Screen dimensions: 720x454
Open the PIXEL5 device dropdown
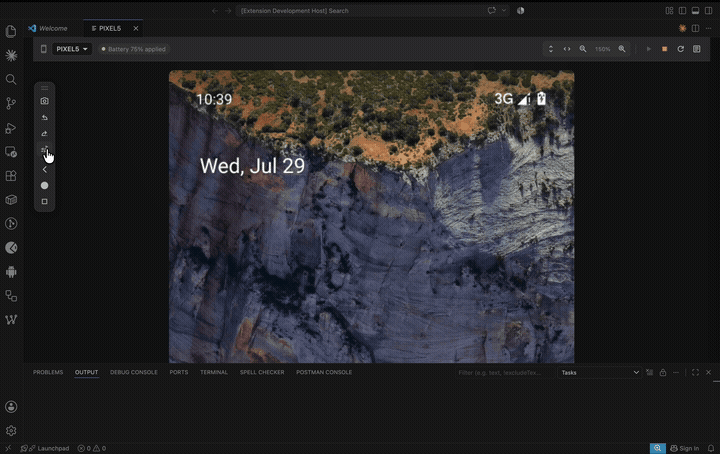point(72,49)
